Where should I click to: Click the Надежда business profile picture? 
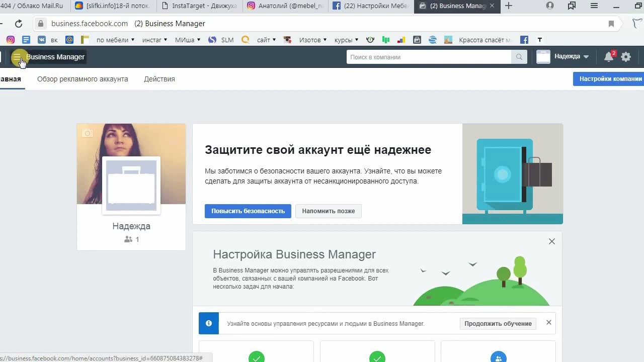tap(131, 186)
